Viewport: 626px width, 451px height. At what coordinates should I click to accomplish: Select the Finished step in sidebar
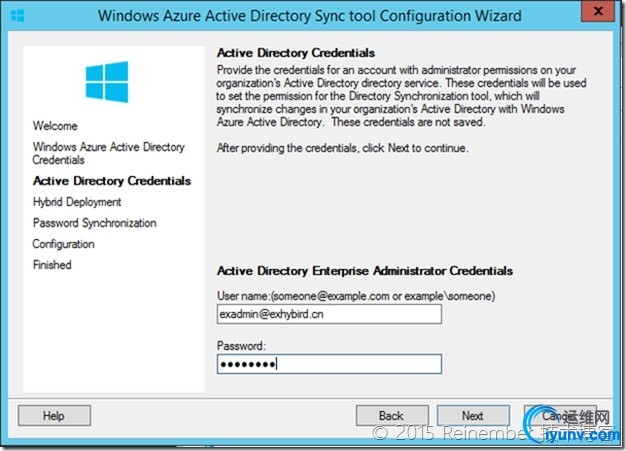[x=52, y=265]
